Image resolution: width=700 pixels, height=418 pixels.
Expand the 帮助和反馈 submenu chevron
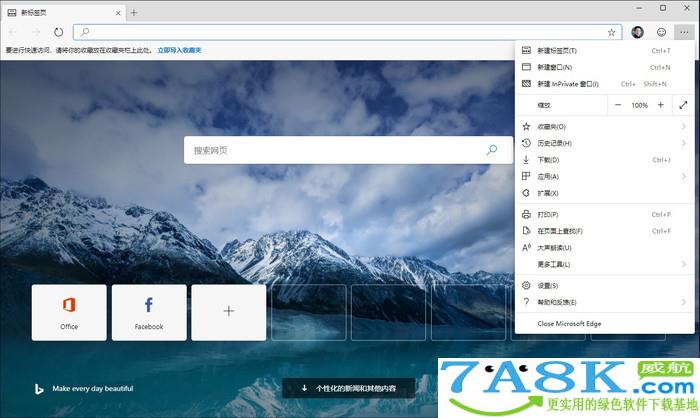pos(683,302)
